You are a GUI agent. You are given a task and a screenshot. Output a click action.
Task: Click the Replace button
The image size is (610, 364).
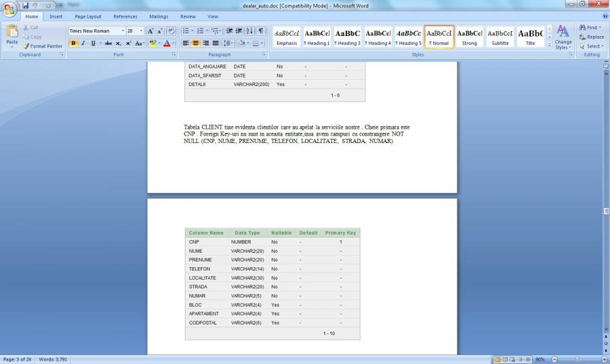click(592, 37)
